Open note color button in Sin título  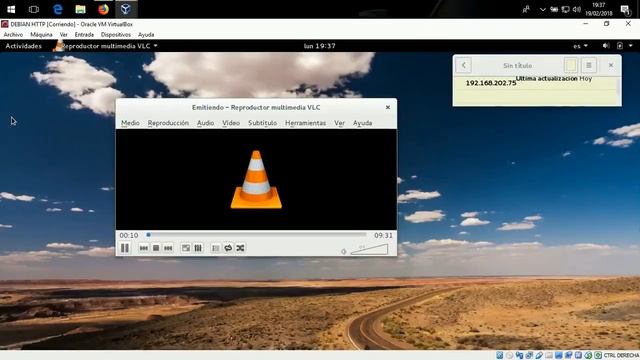pos(571,65)
